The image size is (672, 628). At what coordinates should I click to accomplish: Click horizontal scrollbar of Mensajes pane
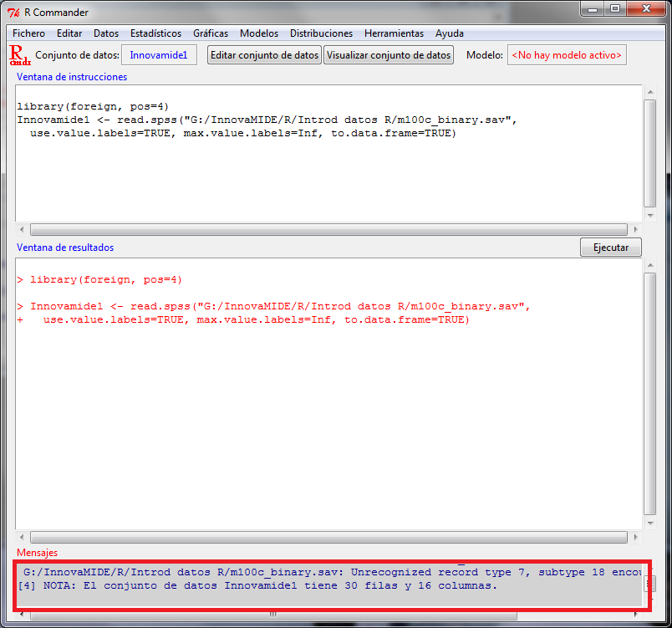(x=273, y=615)
